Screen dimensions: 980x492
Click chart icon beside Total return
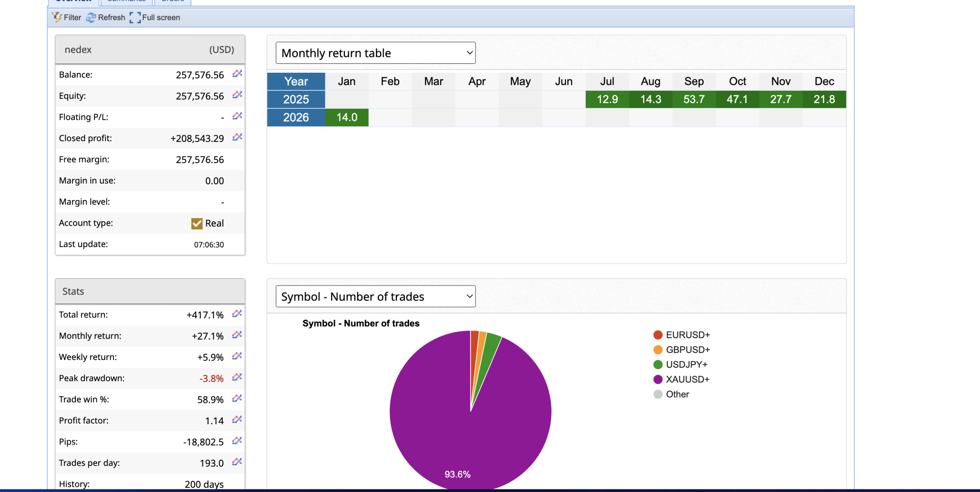237,314
